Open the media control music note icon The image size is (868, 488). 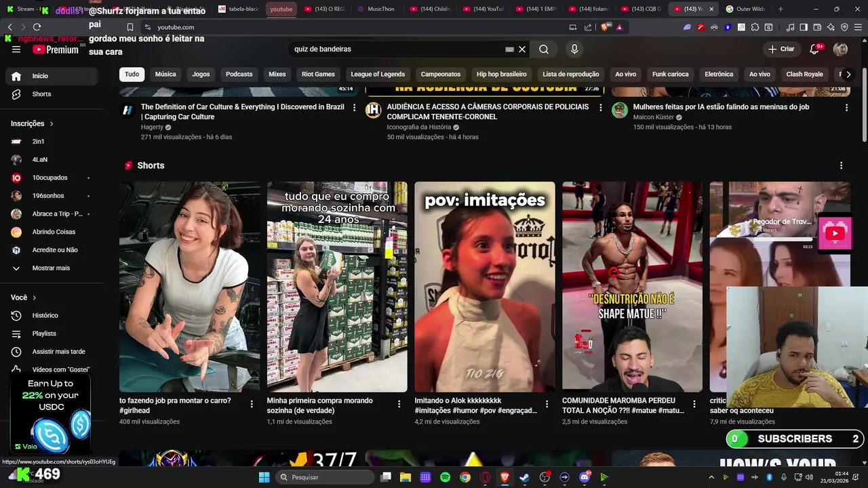click(790, 27)
